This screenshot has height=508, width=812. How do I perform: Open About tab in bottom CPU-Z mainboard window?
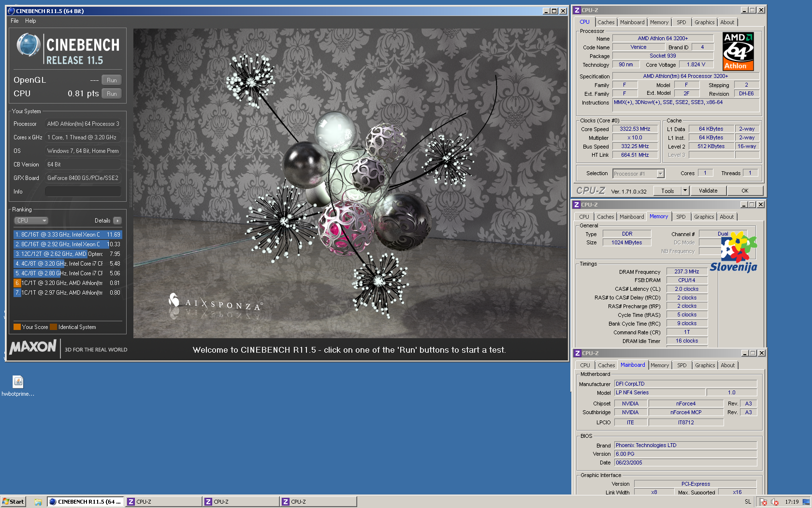pyautogui.click(x=727, y=365)
